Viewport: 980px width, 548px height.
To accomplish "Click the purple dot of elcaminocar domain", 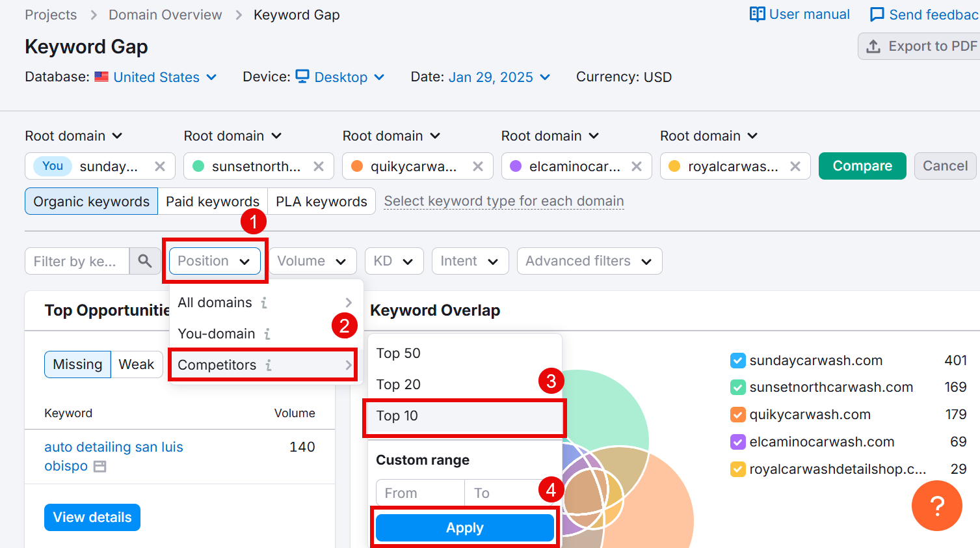I will coord(516,166).
